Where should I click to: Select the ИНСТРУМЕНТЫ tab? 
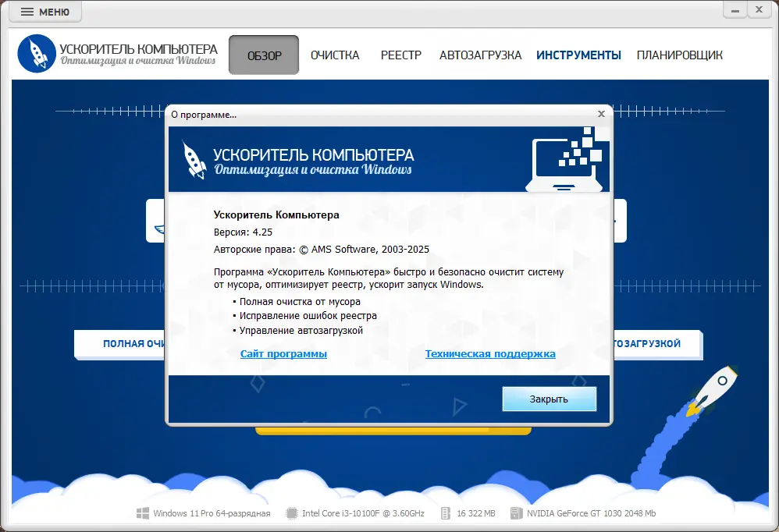[578, 55]
